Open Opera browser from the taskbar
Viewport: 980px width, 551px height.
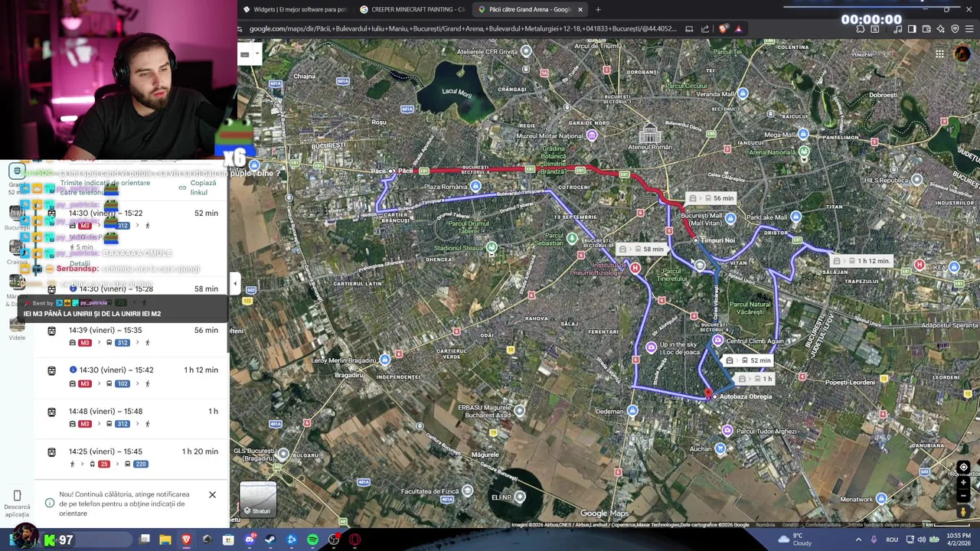(x=354, y=540)
